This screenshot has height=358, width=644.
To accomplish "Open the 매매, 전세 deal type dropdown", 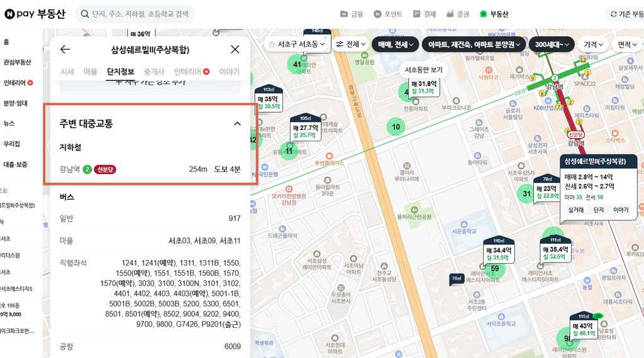I will [396, 45].
